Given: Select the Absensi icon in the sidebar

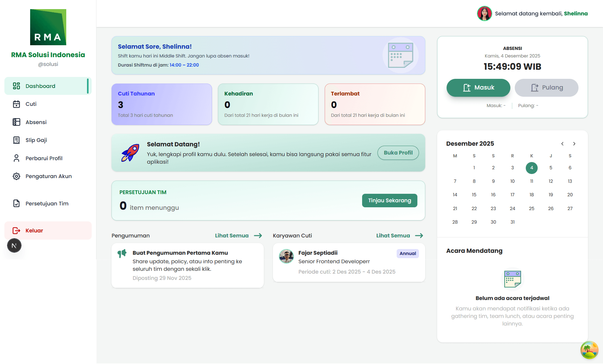Looking at the screenshot, I should 17,122.
